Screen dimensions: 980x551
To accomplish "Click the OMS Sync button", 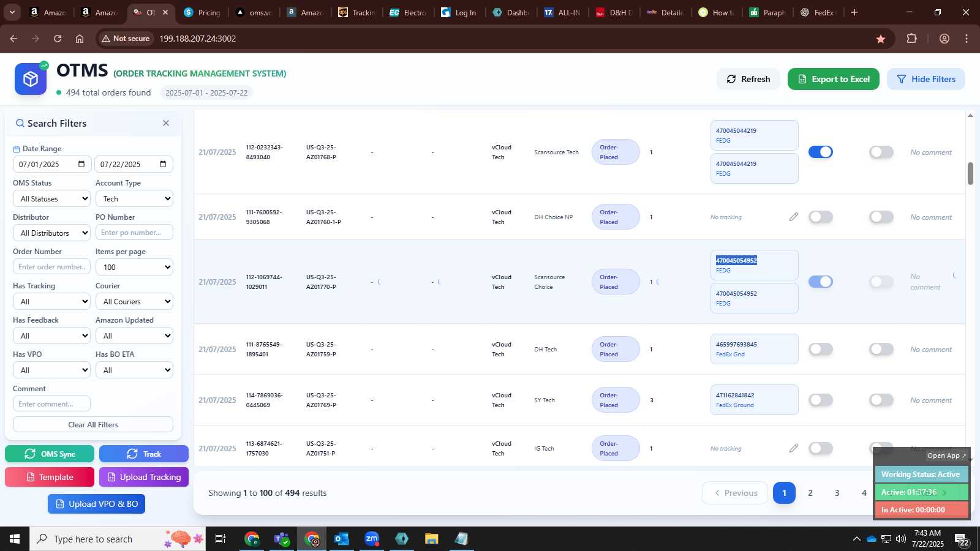I will (50, 454).
